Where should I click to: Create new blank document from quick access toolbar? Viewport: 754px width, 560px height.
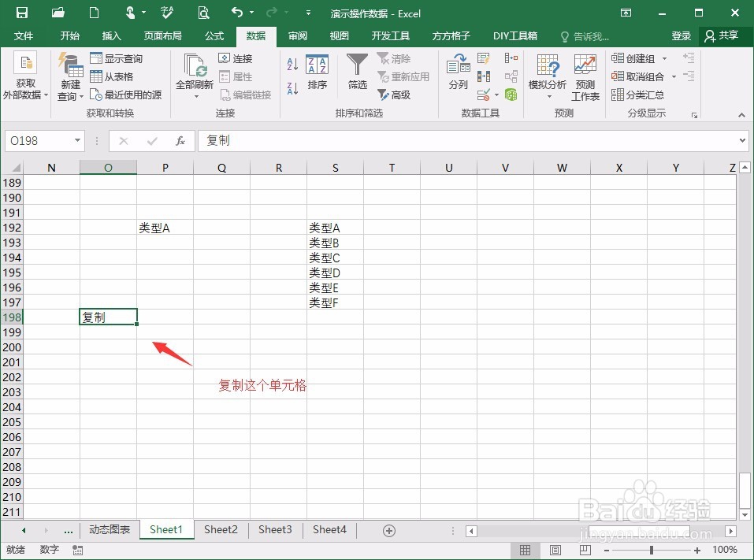coord(95,13)
